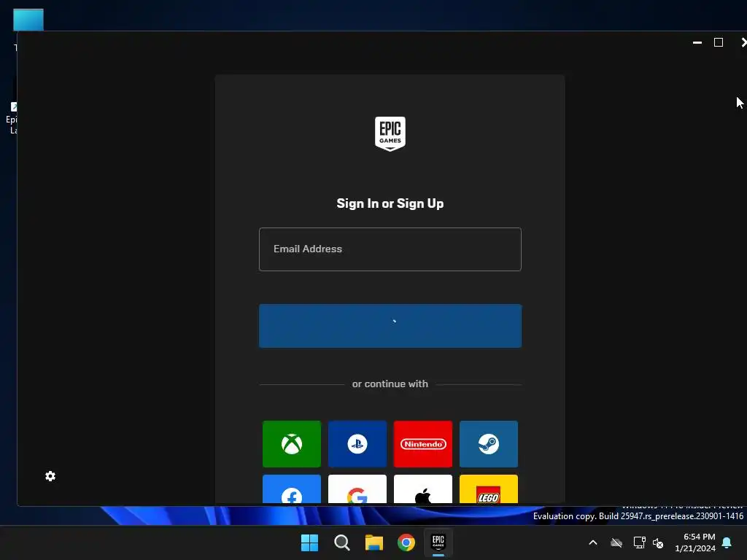Open taskbar Search
The height and width of the screenshot is (560, 747).
tap(341, 542)
